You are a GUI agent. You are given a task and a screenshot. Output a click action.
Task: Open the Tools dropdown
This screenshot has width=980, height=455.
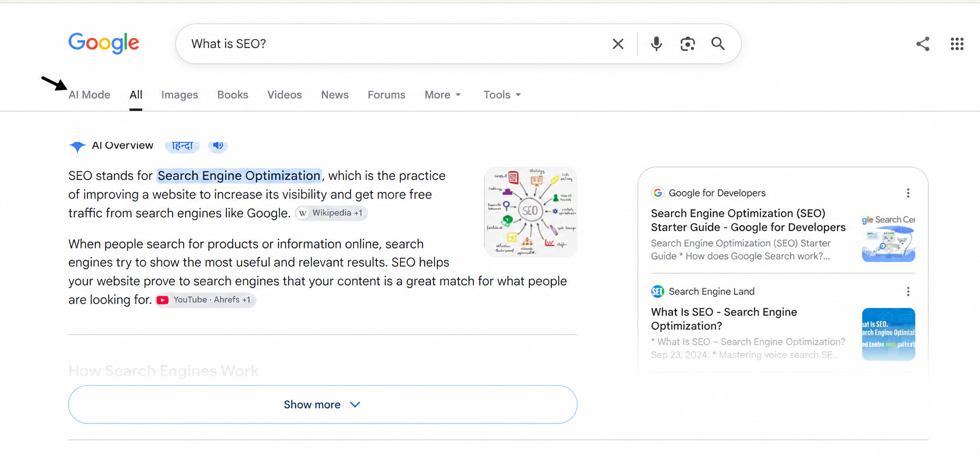502,95
